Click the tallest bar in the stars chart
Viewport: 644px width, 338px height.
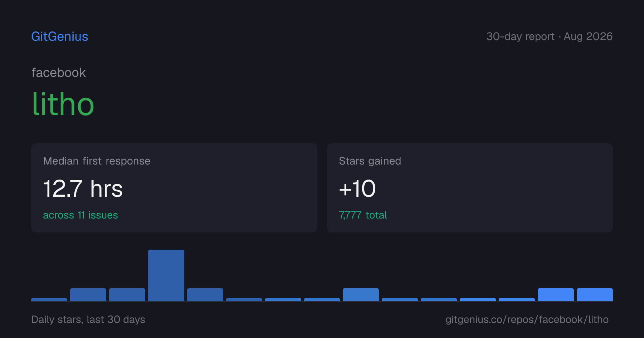point(166,275)
